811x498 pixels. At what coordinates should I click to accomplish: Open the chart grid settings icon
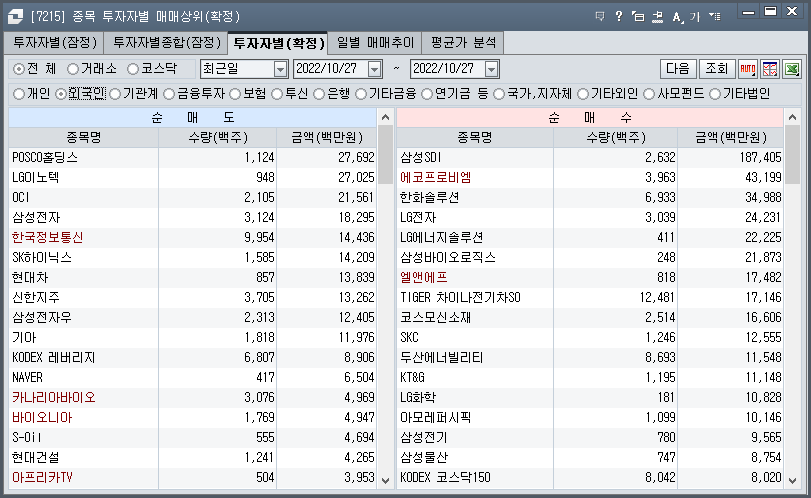(770, 69)
